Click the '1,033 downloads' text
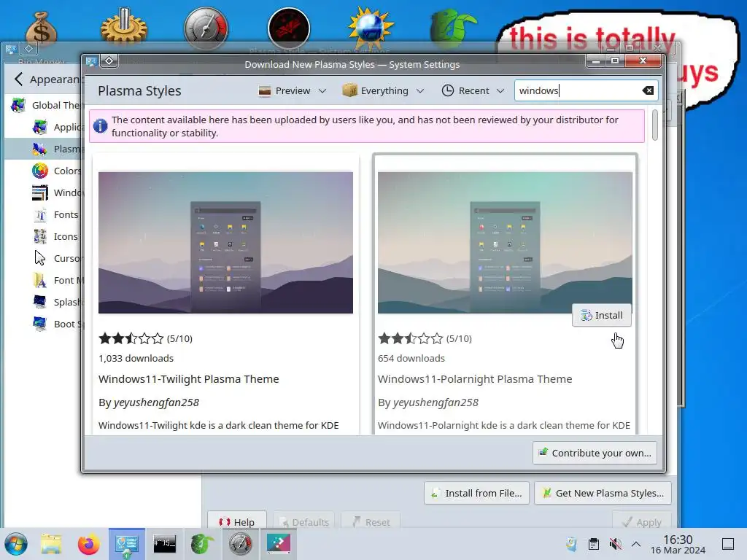Screen dimensions: 747x560 pos(136,358)
